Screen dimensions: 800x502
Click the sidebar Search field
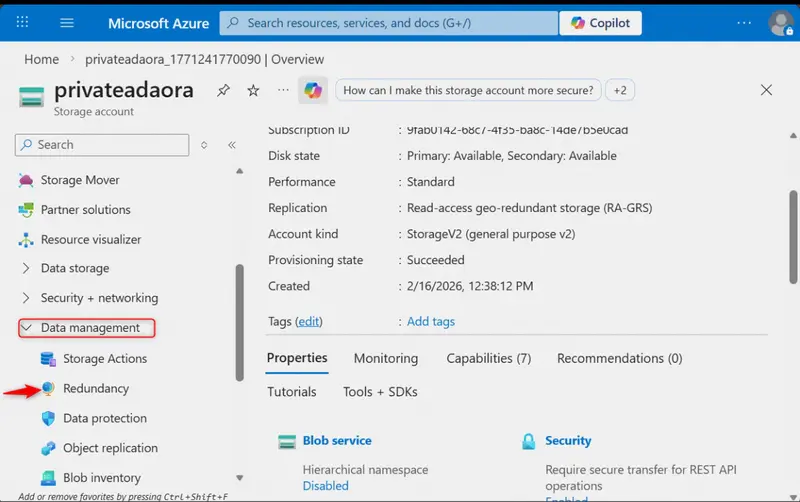pyautogui.click(x=102, y=145)
